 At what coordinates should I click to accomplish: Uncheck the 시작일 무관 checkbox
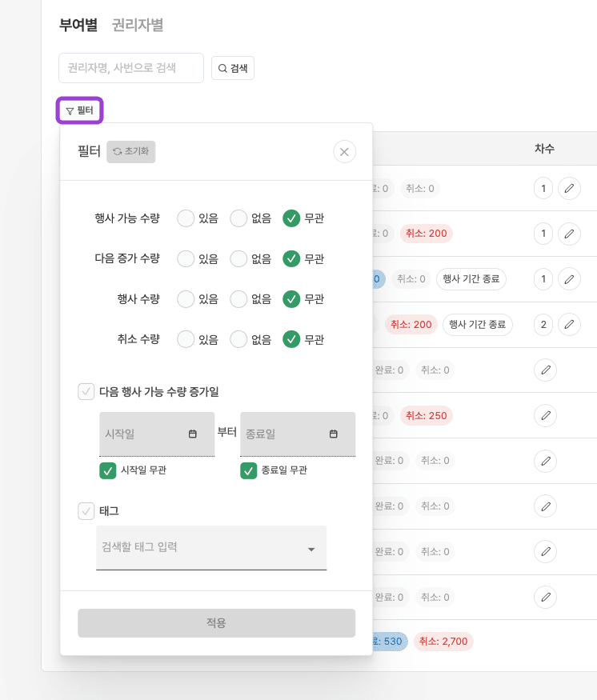coord(107,471)
